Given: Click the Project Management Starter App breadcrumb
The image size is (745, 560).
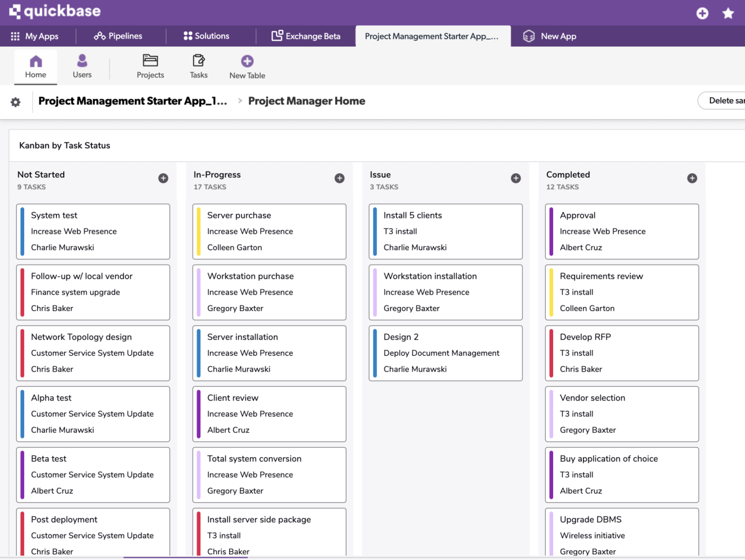Looking at the screenshot, I should click(x=133, y=101).
